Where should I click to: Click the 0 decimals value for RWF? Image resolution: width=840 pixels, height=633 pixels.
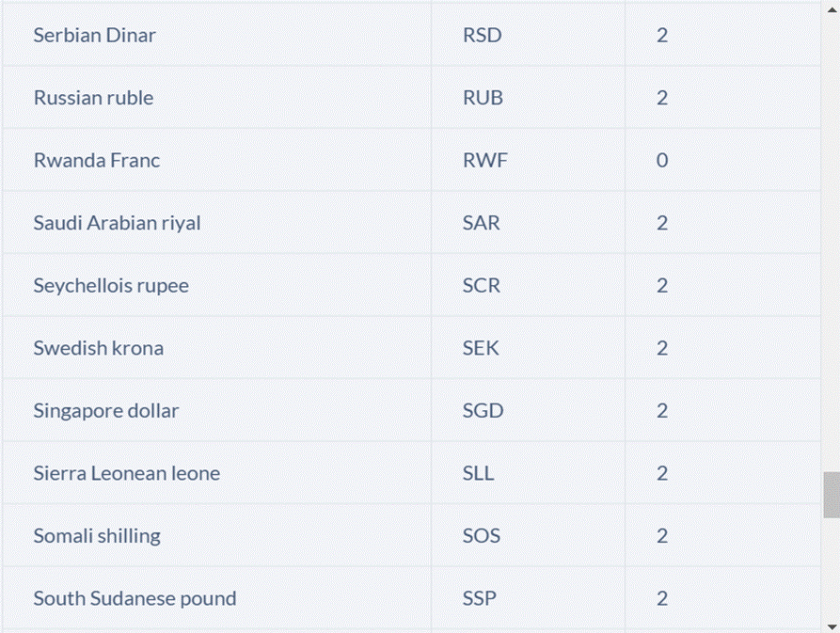[x=662, y=160]
